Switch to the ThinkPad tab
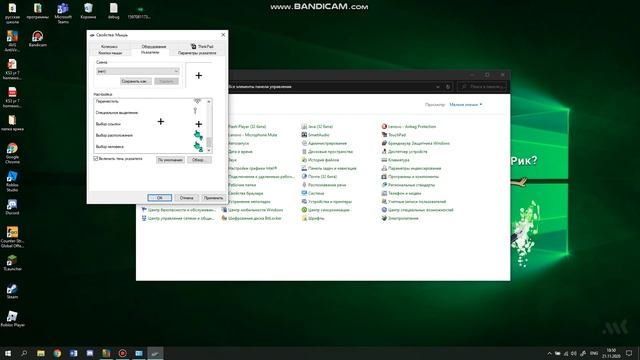Viewport: 640px width, 360px height. pyautogui.click(x=202, y=47)
